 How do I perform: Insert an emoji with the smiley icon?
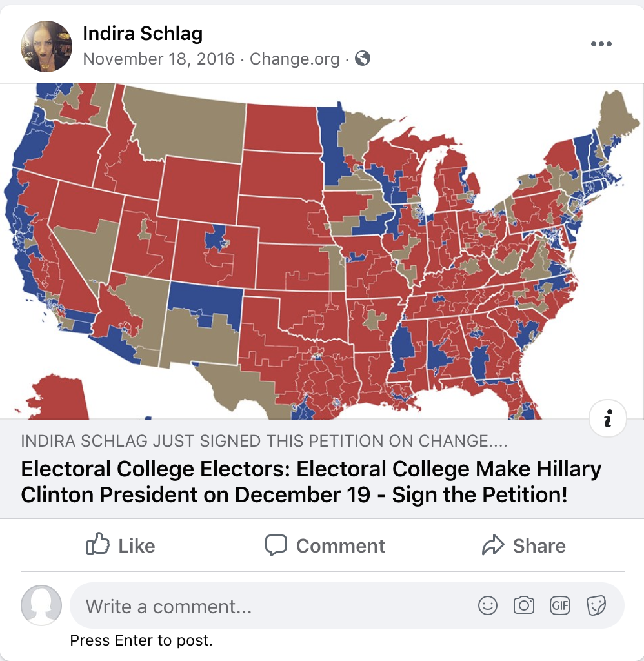point(488,605)
